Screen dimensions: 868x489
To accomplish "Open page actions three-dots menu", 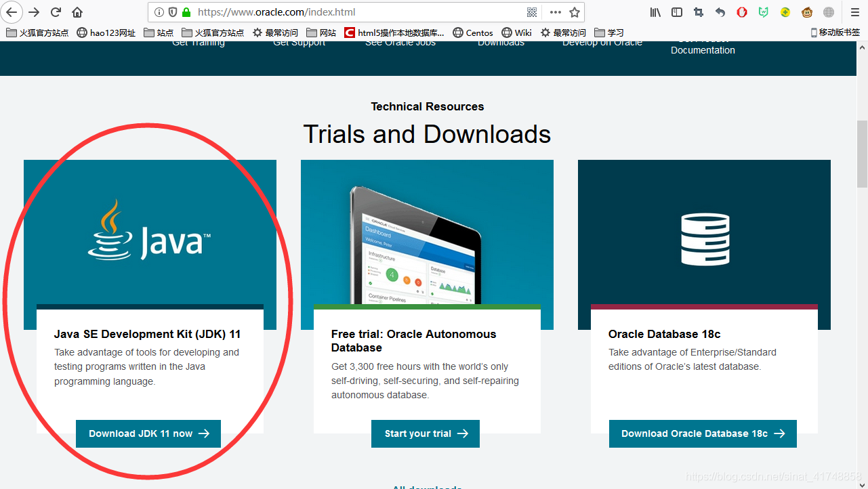I will [556, 12].
